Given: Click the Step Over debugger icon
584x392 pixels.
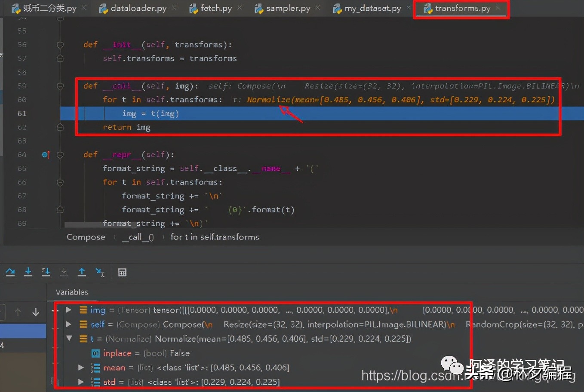Looking at the screenshot, I should (x=10, y=272).
